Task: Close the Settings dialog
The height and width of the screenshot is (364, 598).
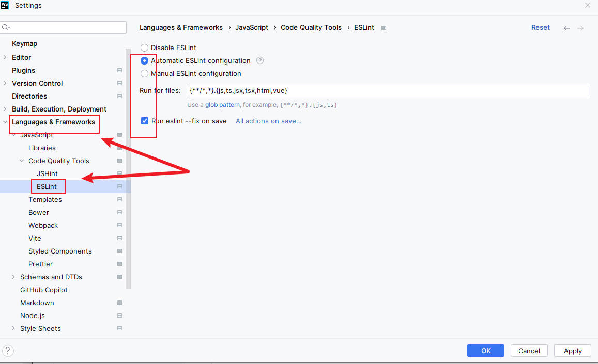Action: pyautogui.click(x=588, y=5)
